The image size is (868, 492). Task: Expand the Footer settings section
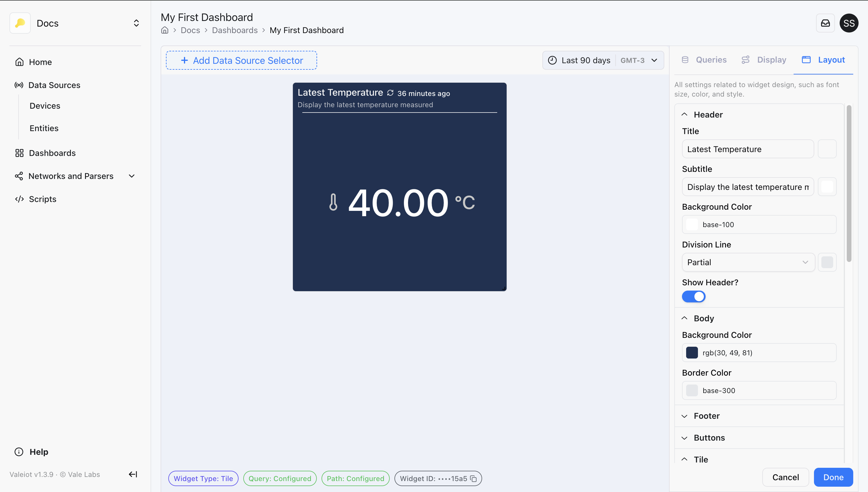point(685,416)
